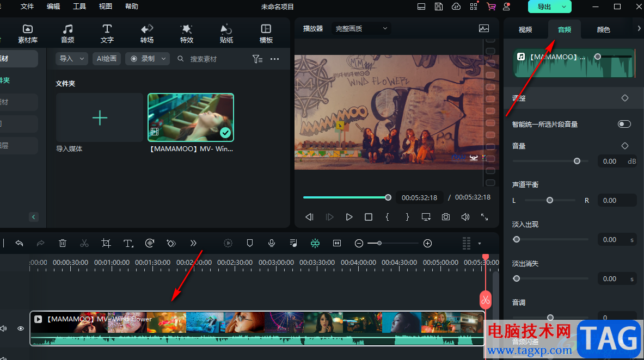Set mark-in point with left brace
Screen dimensions: 644x360
click(387, 217)
